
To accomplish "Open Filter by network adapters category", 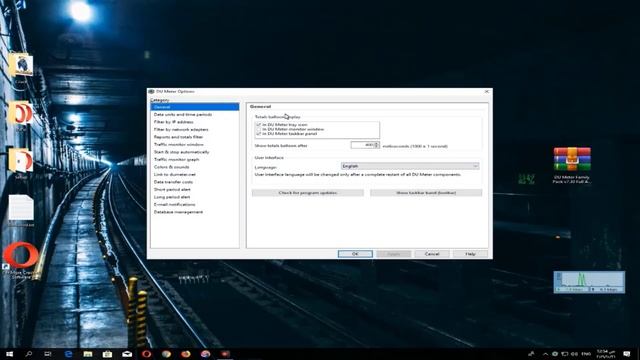I will pyautogui.click(x=181, y=129).
